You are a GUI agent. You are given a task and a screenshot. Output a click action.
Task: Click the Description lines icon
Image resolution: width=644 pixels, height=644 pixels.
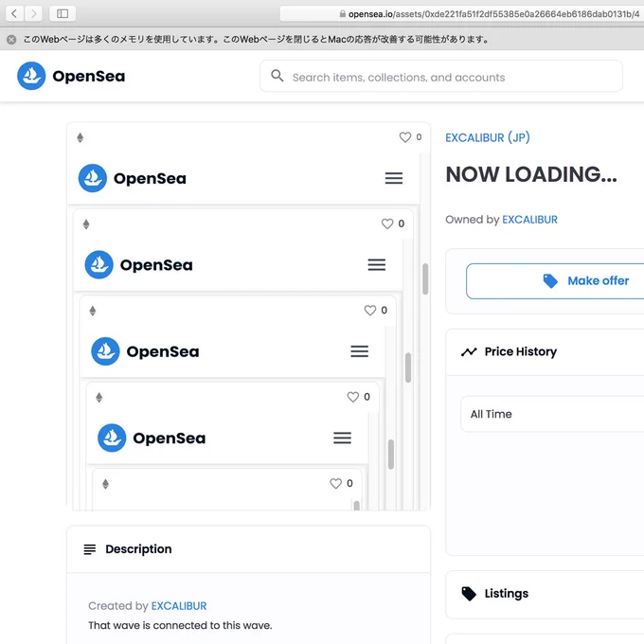(90, 549)
